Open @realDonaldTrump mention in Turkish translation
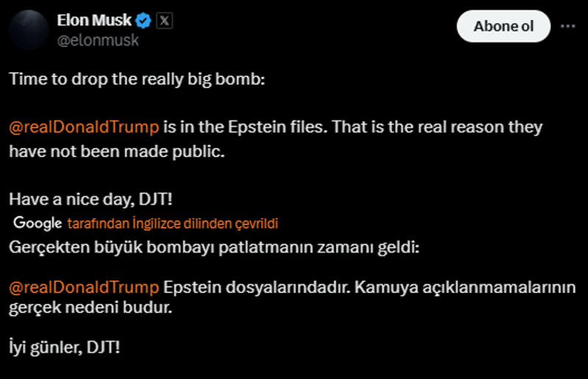Image resolution: width=588 pixels, height=379 pixels. [x=84, y=287]
